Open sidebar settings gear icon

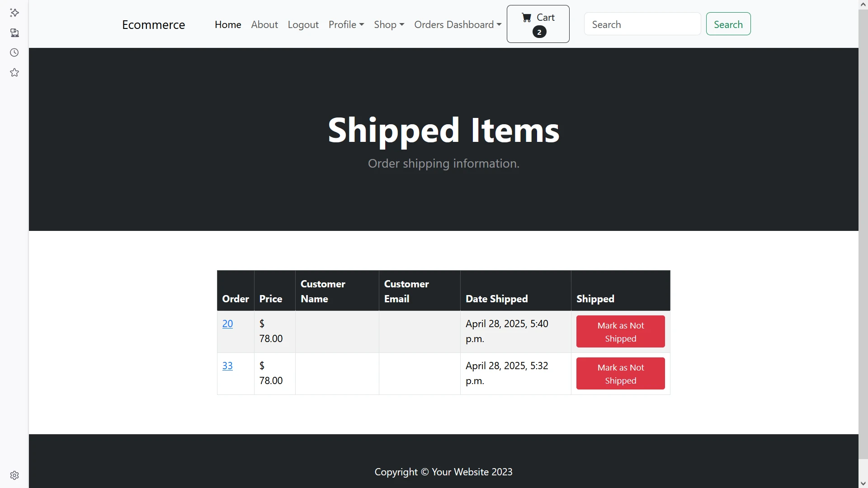(14, 475)
